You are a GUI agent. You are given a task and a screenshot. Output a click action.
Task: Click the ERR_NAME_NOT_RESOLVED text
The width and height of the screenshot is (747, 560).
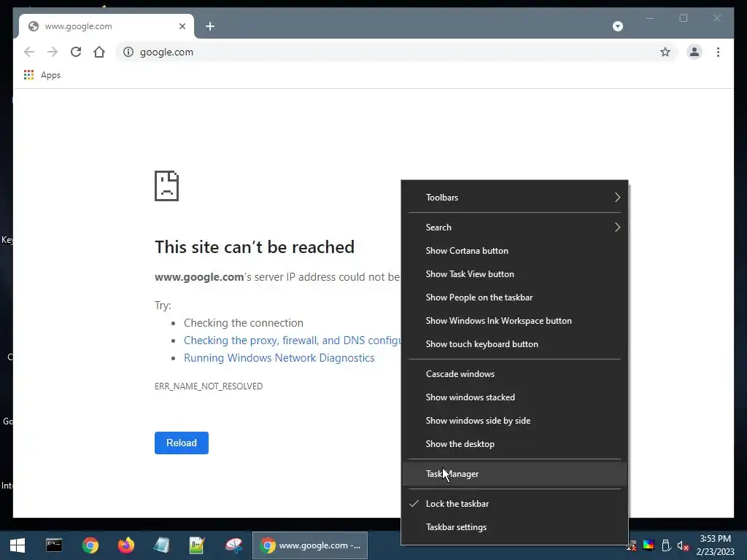209,386
